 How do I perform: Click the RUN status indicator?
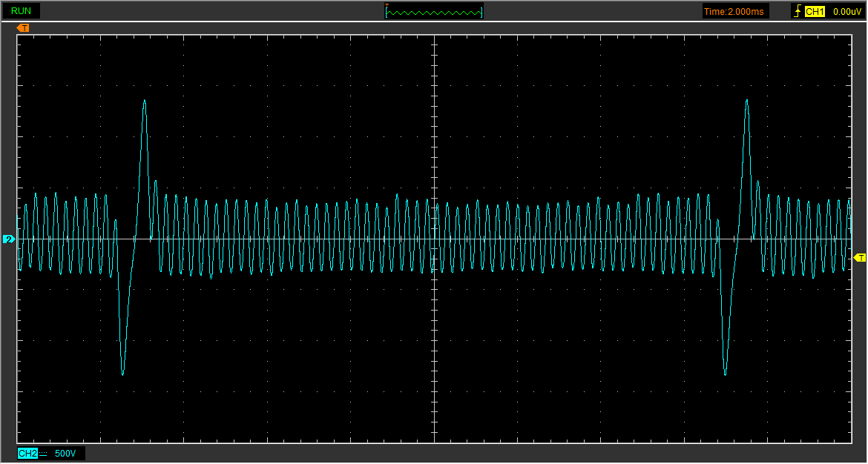click(x=21, y=10)
